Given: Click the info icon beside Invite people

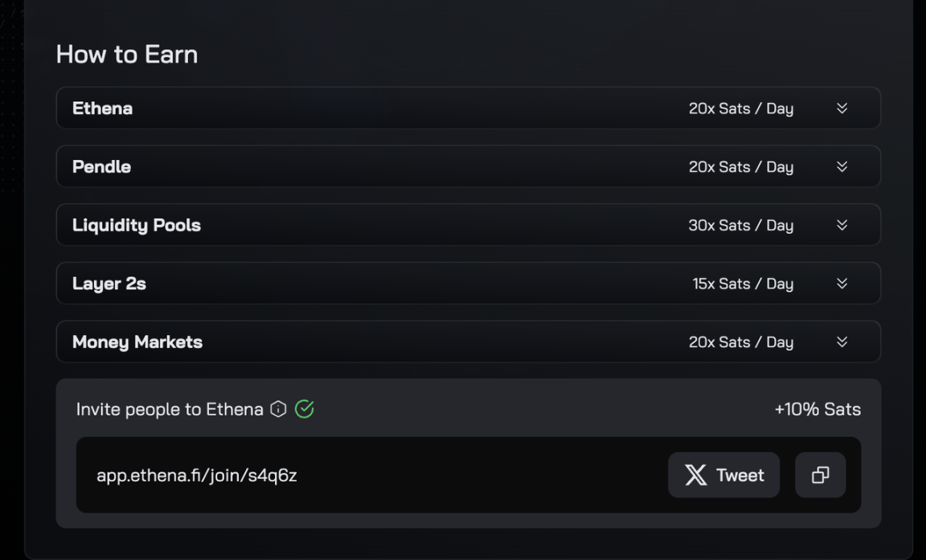Looking at the screenshot, I should point(278,409).
